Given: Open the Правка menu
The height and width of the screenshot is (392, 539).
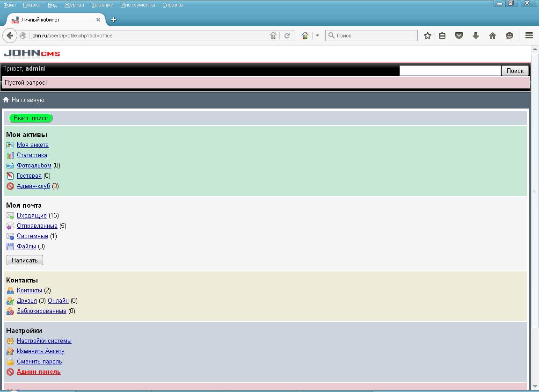Looking at the screenshot, I should coord(32,5).
